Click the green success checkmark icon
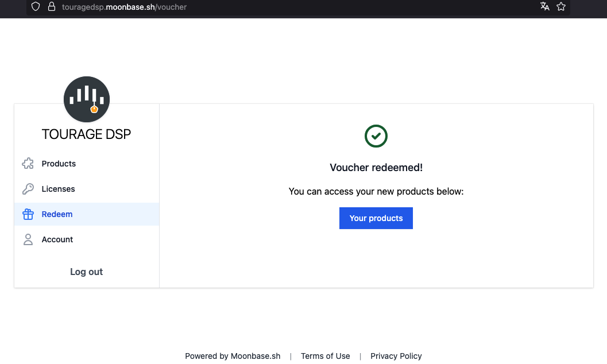Screen dimensions: 607x364 click(376, 136)
